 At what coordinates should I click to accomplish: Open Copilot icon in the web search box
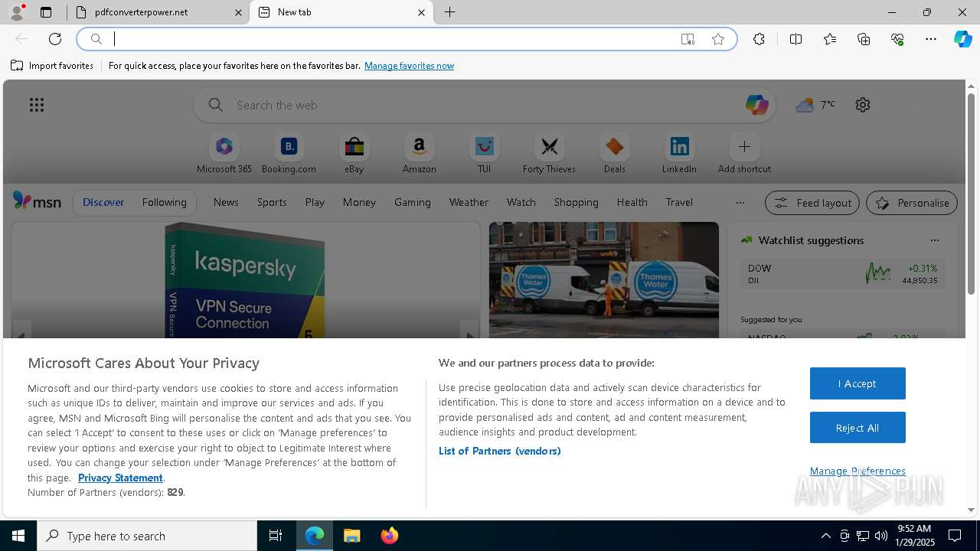[x=756, y=105]
